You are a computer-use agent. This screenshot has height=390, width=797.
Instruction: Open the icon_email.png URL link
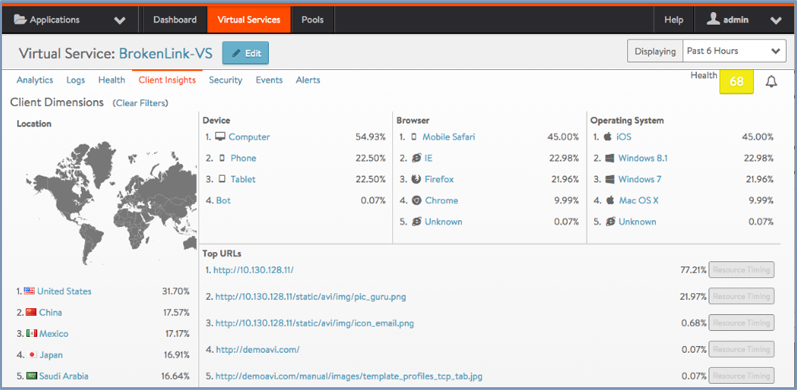pyautogui.click(x=315, y=323)
